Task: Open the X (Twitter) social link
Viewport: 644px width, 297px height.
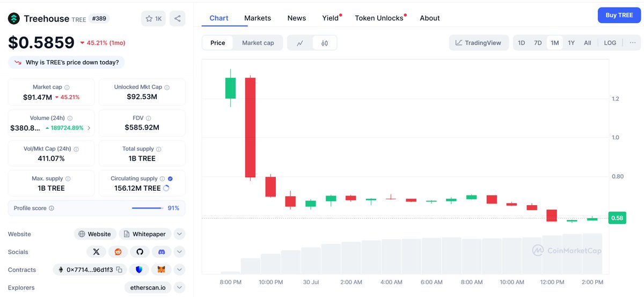Action: point(96,252)
